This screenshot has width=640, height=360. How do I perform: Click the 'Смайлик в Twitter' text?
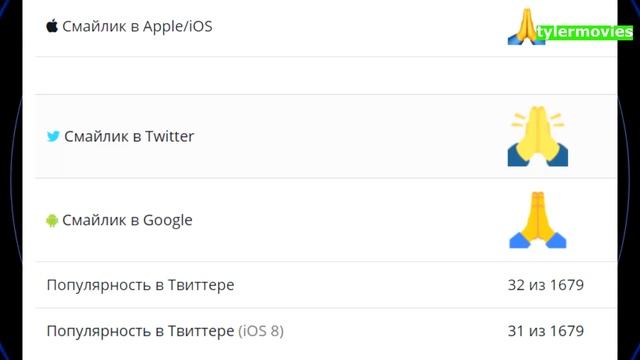129,136
